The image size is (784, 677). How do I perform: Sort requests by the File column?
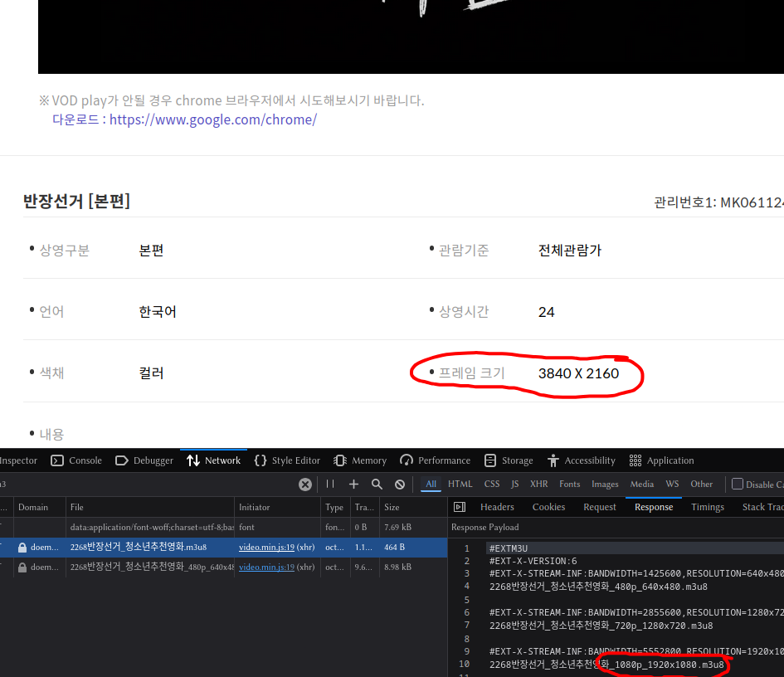(150, 507)
